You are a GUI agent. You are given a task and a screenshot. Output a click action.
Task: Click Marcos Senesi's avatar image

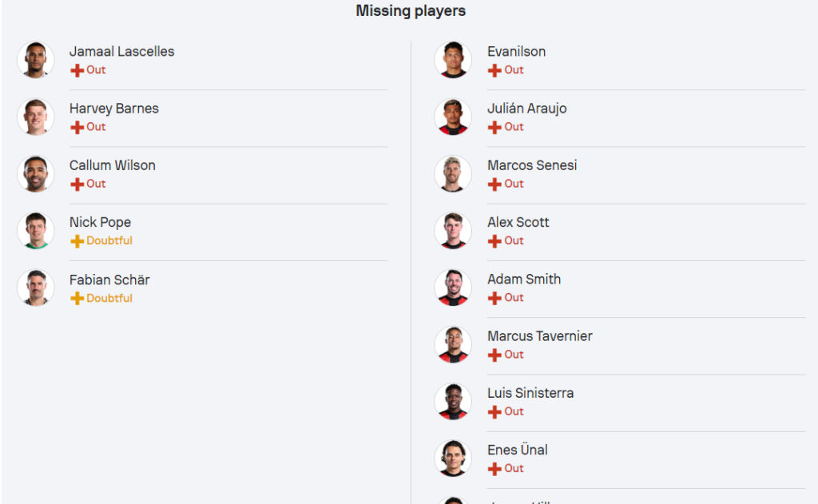(453, 174)
